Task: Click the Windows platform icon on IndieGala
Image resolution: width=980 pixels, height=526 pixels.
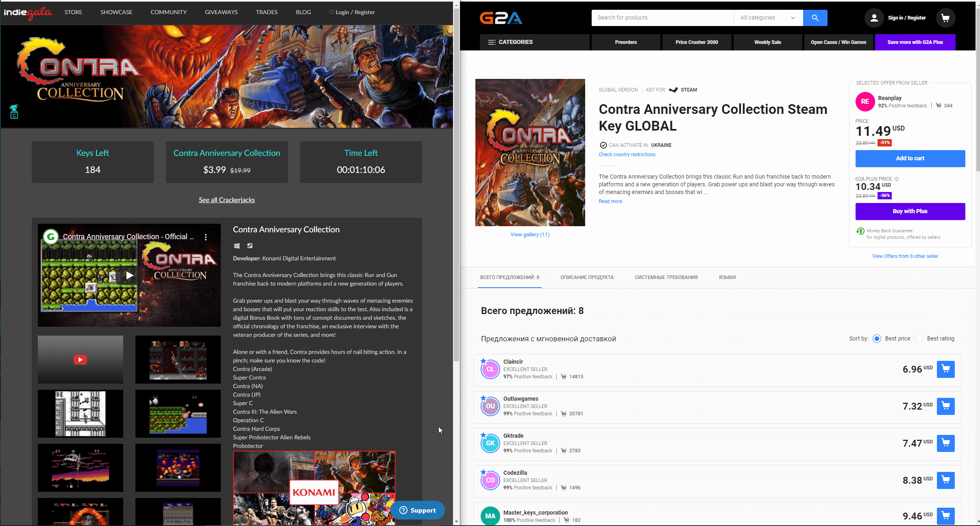Action: tap(237, 246)
